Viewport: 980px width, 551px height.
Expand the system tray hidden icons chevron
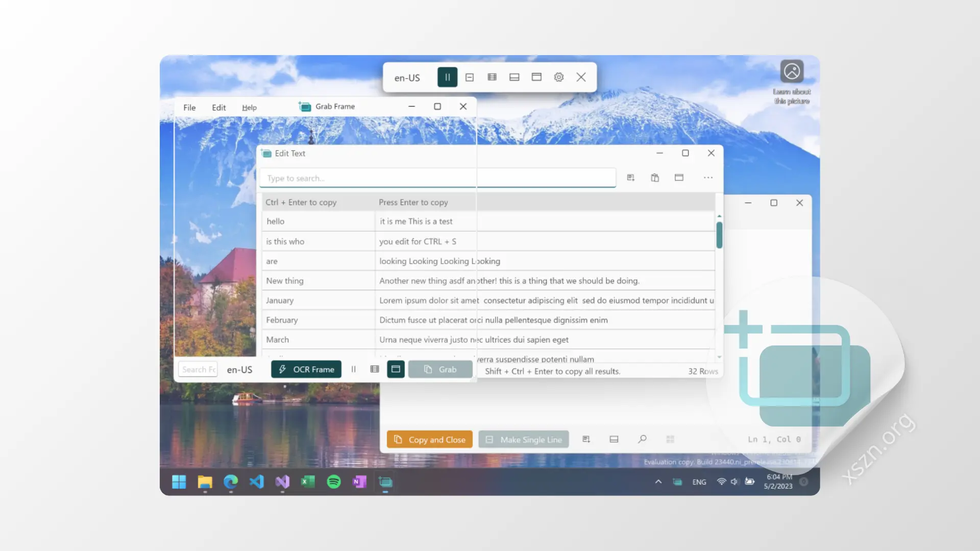658,482
